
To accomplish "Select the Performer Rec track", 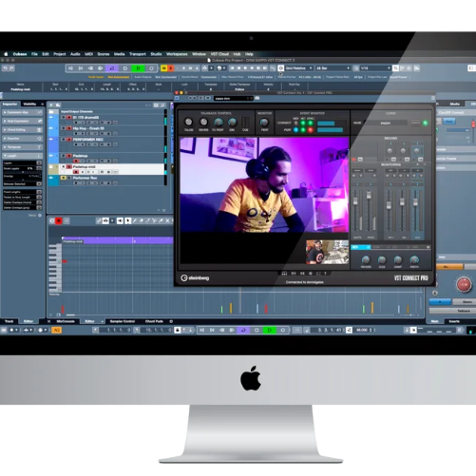I will click(107, 181).
